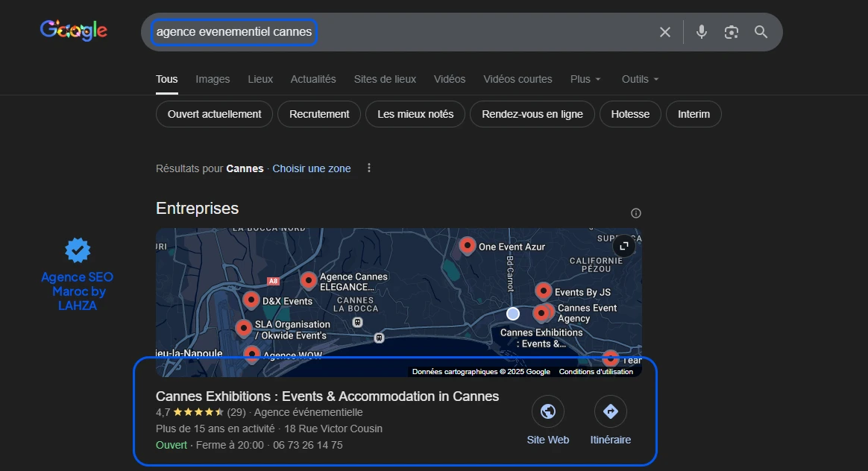The width and height of the screenshot is (868, 471).
Task: Click the Agence Cannes ELEGANCE map pin
Action: pos(308,280)
